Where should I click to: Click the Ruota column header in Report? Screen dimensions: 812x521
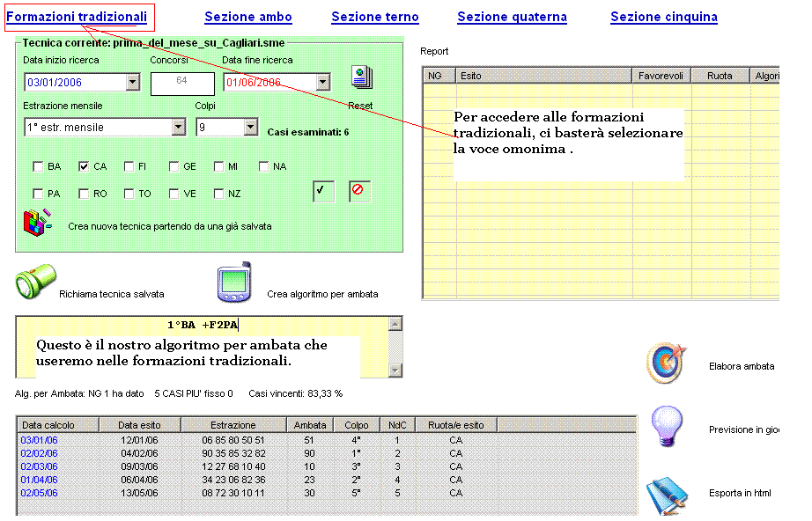click(720, 76)
